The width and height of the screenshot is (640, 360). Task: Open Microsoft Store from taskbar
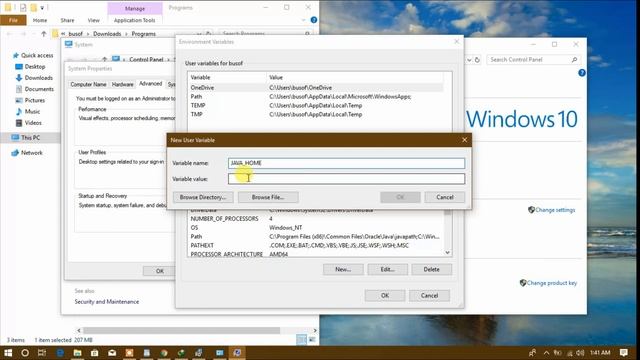[x=95, y=353]
